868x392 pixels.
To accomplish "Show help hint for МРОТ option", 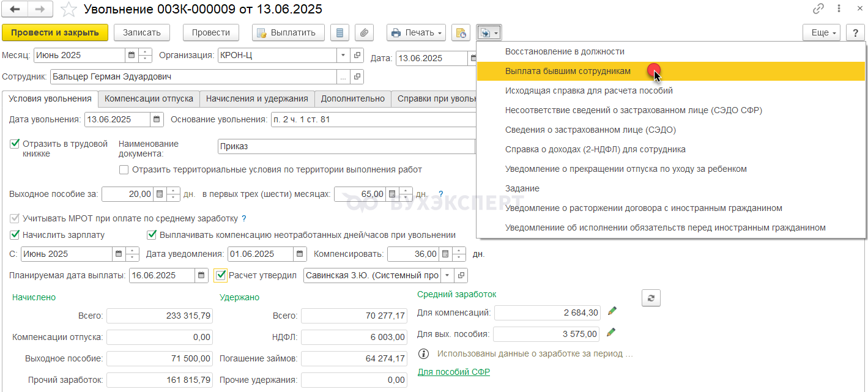I will [244, 218].
